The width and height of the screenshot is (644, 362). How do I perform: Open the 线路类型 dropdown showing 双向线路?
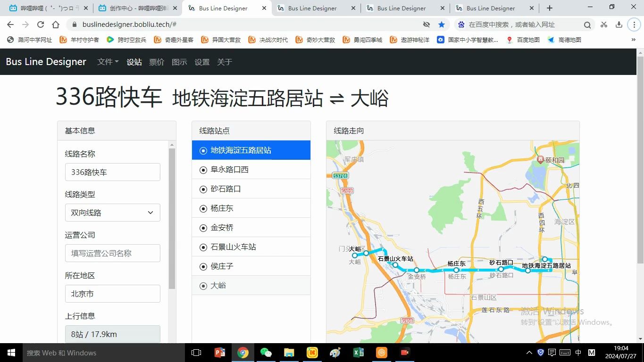(113, 213)
